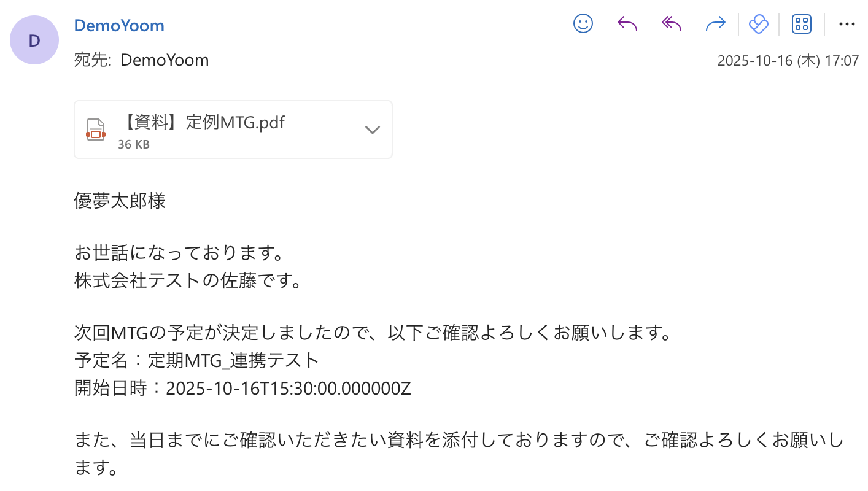Click the 宛先 label text
The image size is (868, 491).
[x=91, y=60]
